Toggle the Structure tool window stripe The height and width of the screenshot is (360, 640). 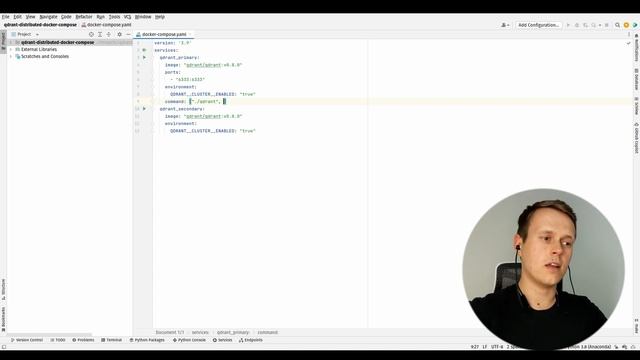click(3, 289)
